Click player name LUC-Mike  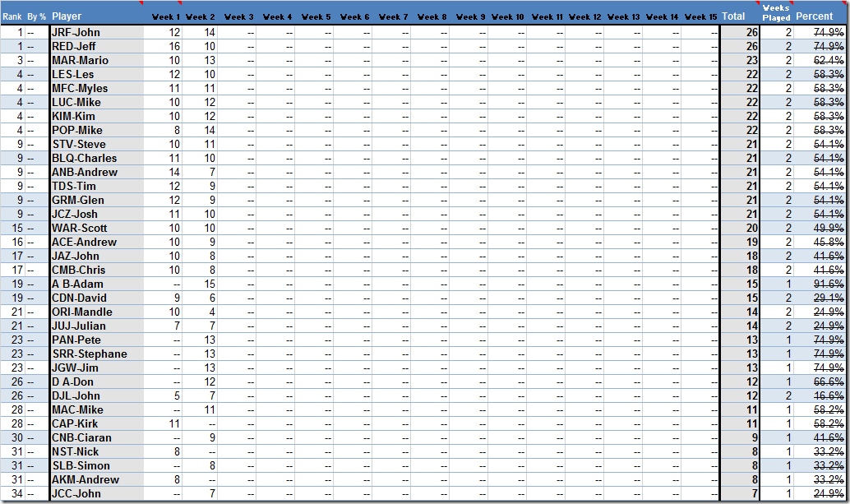pos(76,103)
